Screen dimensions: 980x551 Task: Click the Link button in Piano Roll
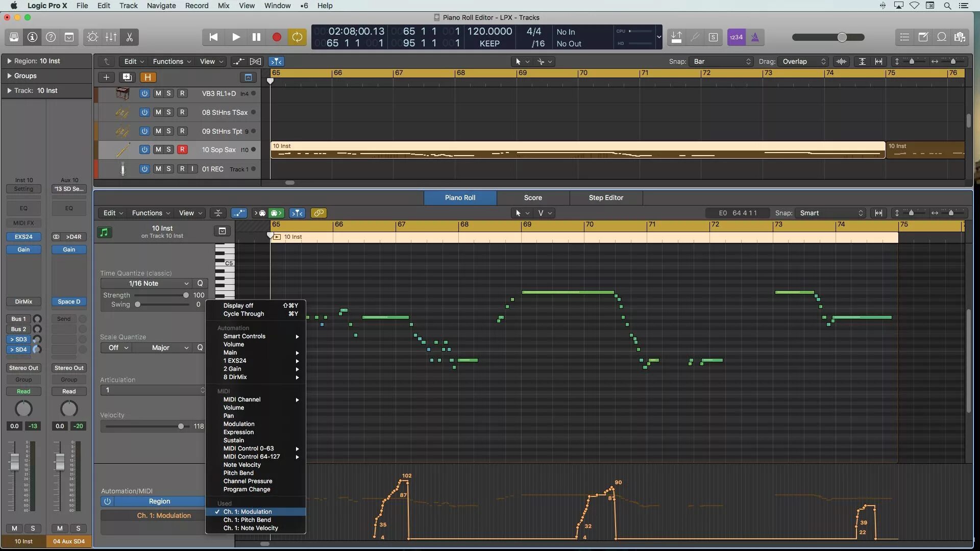coord(318,213)
